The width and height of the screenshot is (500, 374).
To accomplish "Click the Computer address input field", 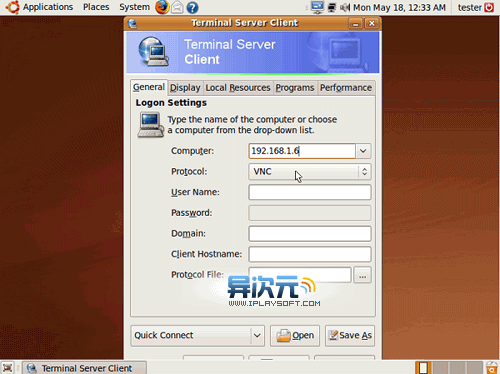I will (302, 151).
